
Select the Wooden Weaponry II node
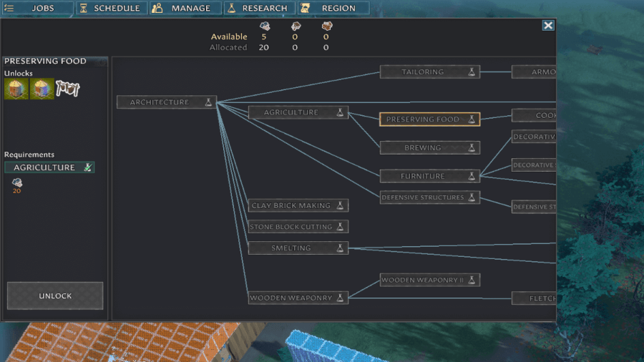[422, 280]
